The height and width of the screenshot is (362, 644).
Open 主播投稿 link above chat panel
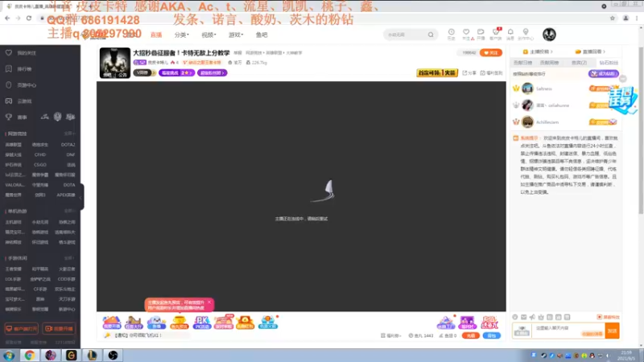coord(538,51)
